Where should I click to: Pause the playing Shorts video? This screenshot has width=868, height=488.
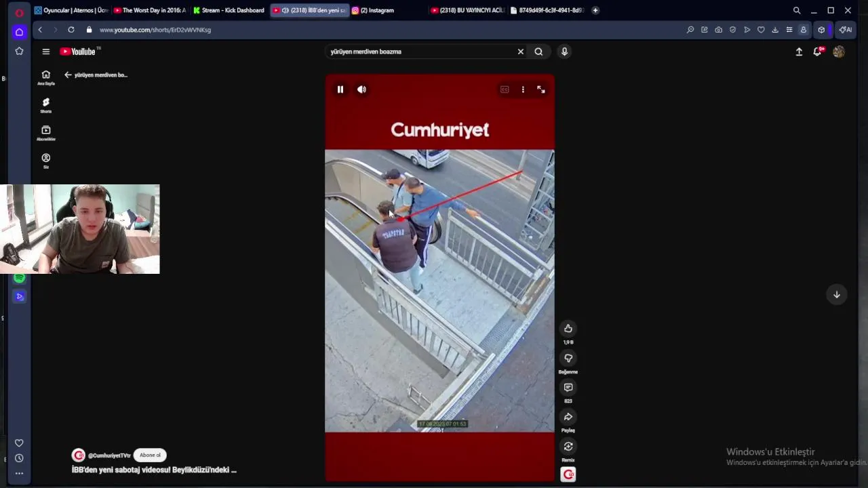pyautogui.click(x=340, y=89)
